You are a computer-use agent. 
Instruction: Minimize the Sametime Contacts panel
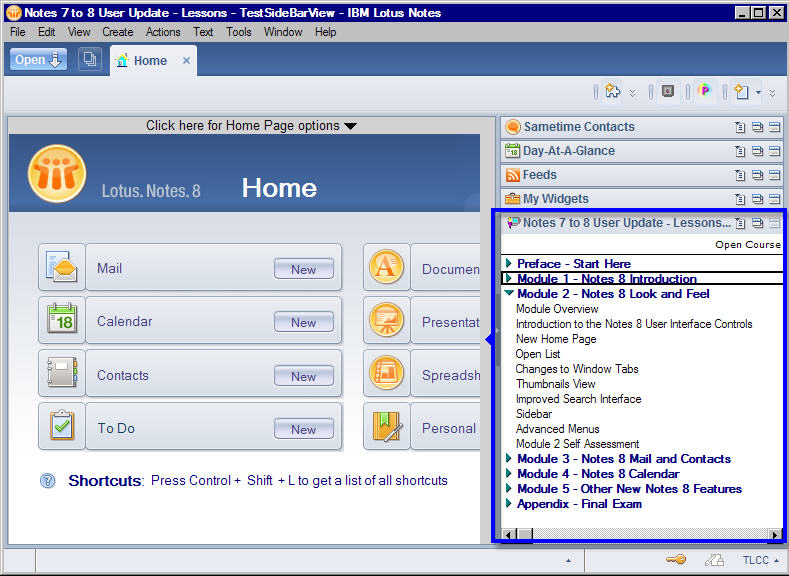click(x=774, y=127)
